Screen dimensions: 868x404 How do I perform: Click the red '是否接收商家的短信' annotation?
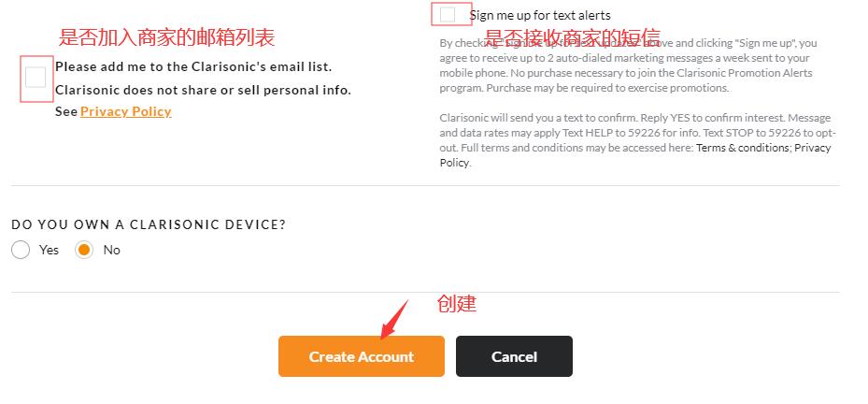[573, 37]
